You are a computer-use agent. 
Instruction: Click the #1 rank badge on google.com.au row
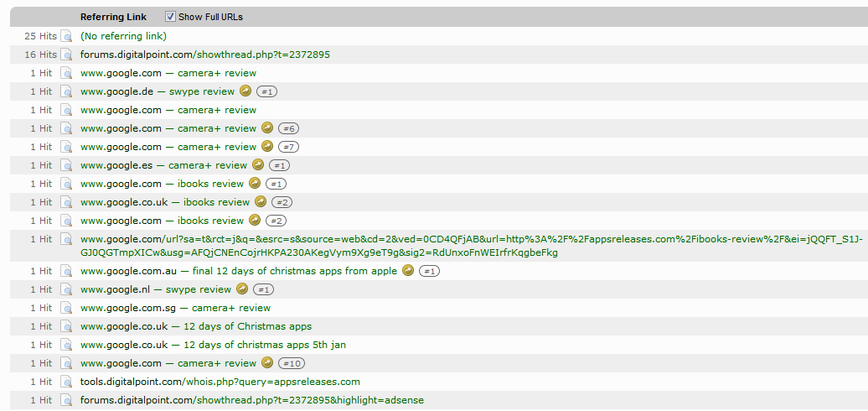click(430, 272)
